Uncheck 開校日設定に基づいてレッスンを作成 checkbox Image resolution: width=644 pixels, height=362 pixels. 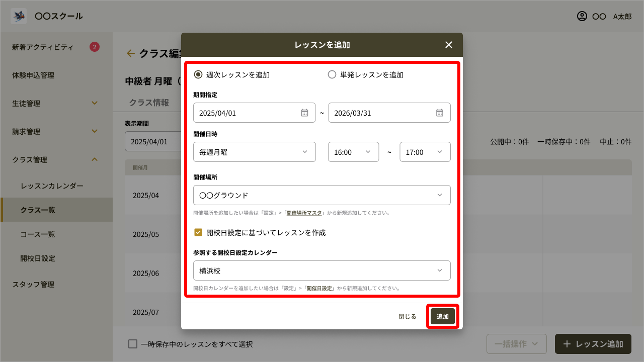(198, 232)
